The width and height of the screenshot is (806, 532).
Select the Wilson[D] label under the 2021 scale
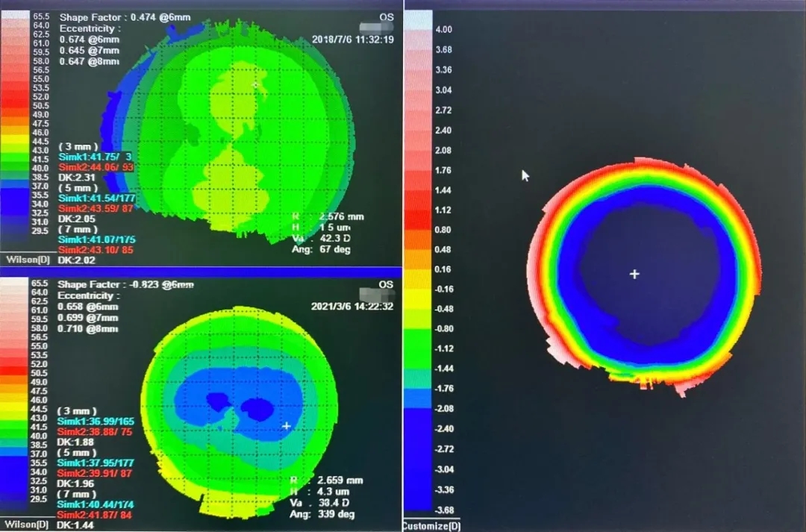[x=26, y=525]
